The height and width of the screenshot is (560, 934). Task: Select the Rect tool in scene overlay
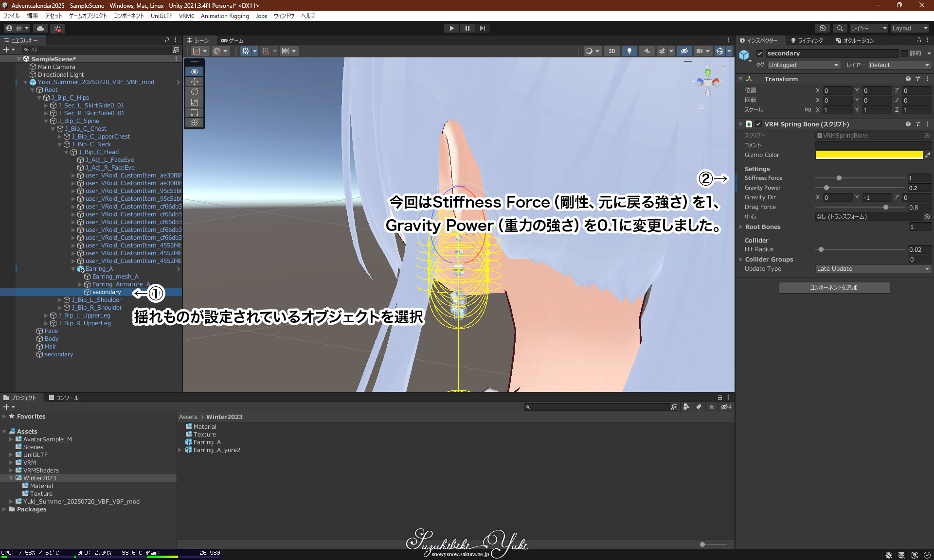[x=195, y=112]
